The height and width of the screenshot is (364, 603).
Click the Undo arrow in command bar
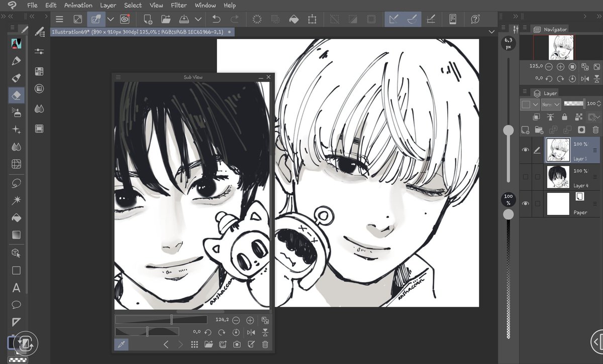(x=217, y=19)
